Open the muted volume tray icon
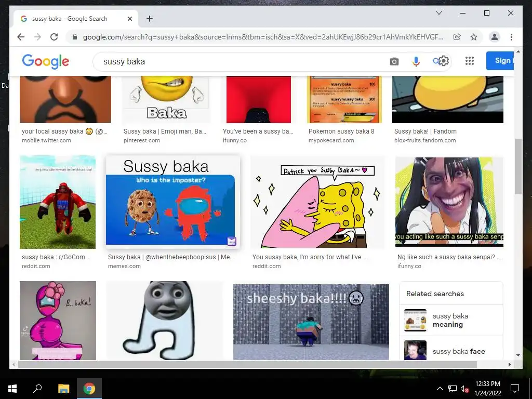This screenshot has width=532, height=399. click(464, 389)
